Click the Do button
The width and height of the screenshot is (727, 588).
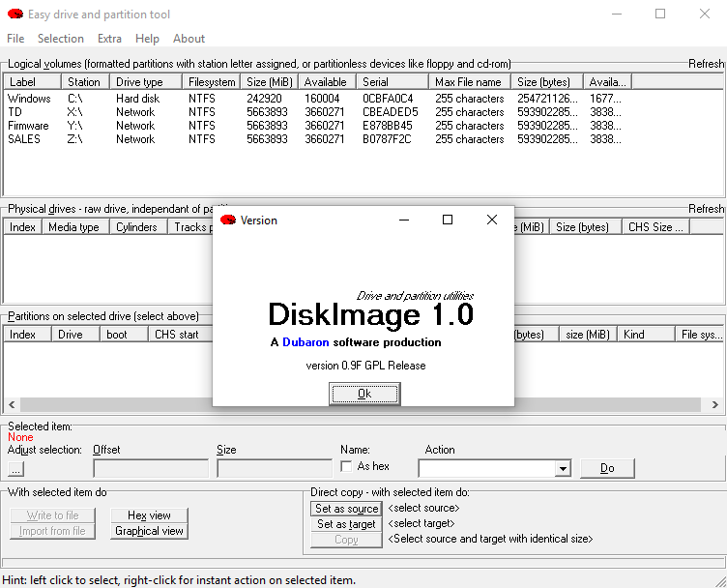click(x=607, y=468)
